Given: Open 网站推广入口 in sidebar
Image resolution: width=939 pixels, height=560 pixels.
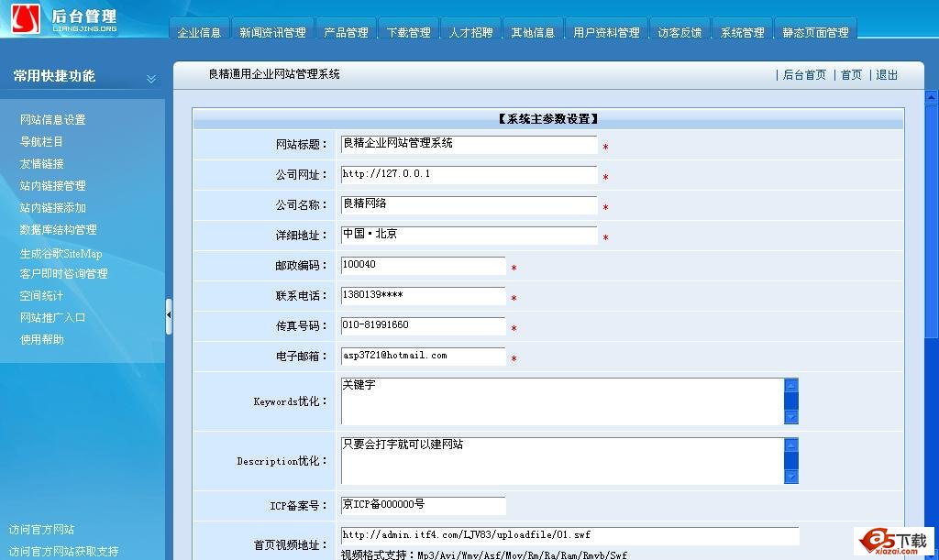Looking at the screenshot, I should tap(52, 318).
